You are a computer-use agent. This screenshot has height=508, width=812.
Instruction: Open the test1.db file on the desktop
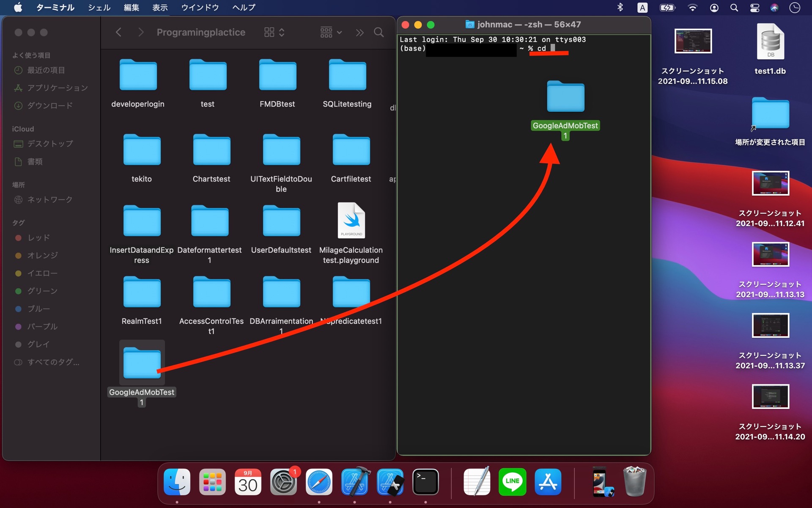tap(771, 42)
